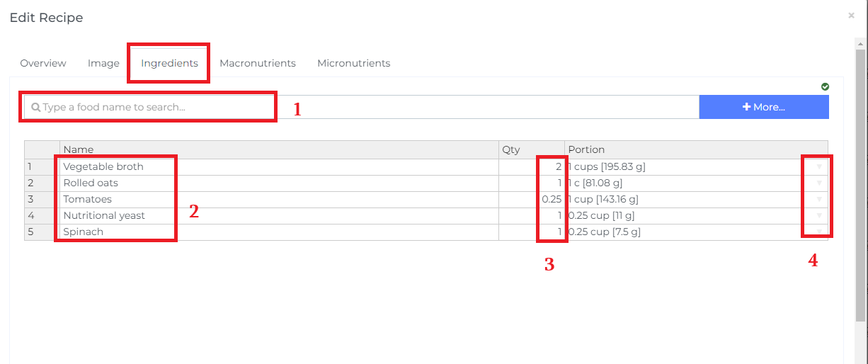Expand portion options for Nutritional yeast
868x364 pixels.
819,216
